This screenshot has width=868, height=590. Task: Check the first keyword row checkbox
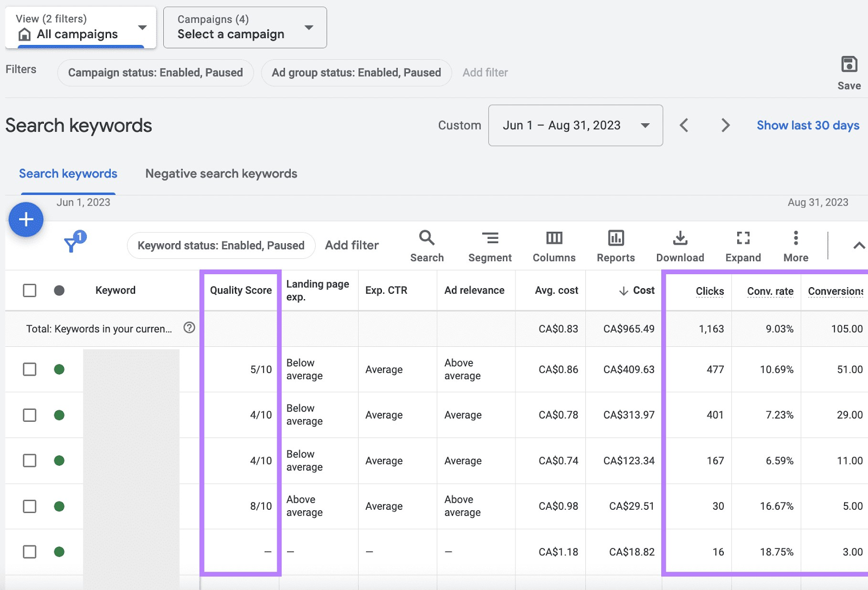(x=29, y=369)
